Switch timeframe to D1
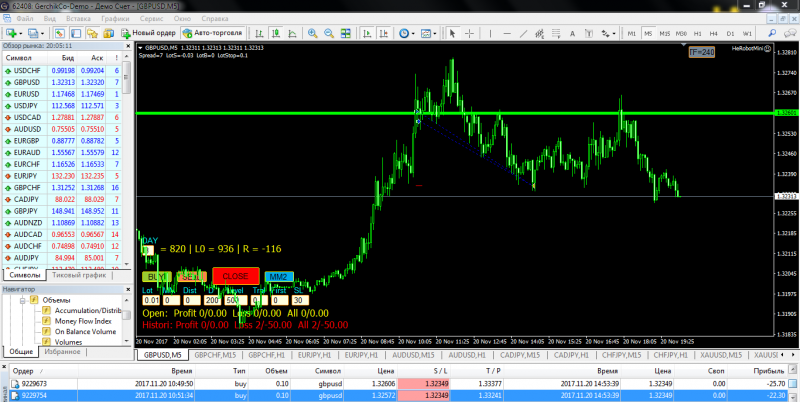The width and height of the screenshot is (800, 402). [x=730, y=33]
